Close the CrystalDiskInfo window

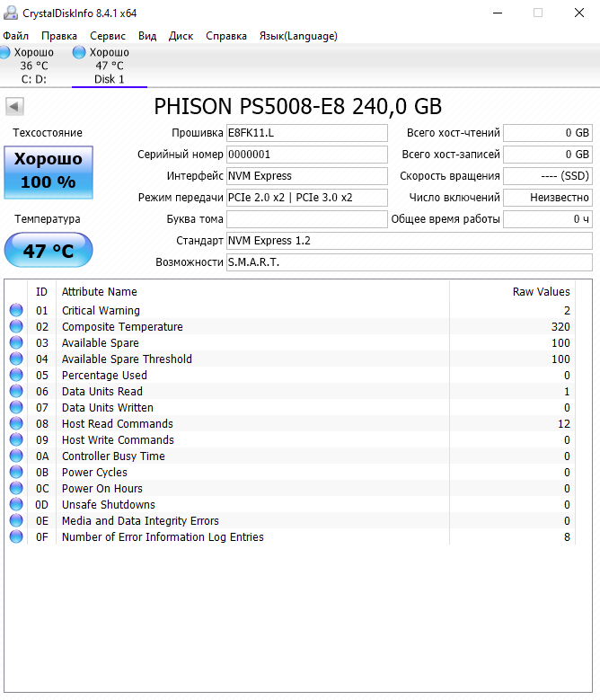tap(579, 13)
